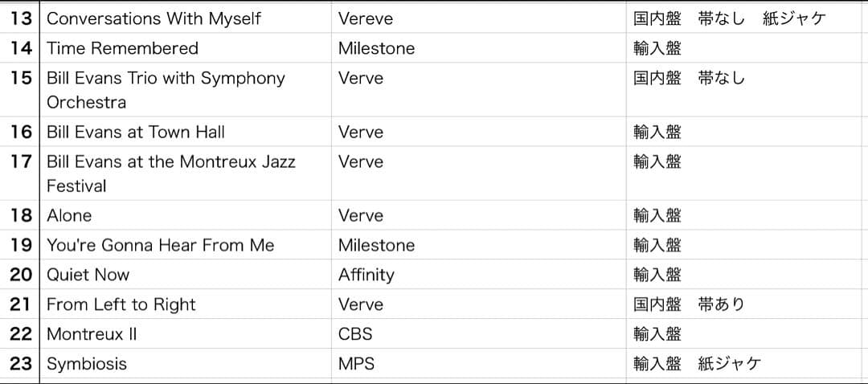The width and height of the screenshot is (868, 384).
Task: Select the Vereve label cell
Action: (x=366, y=18)
